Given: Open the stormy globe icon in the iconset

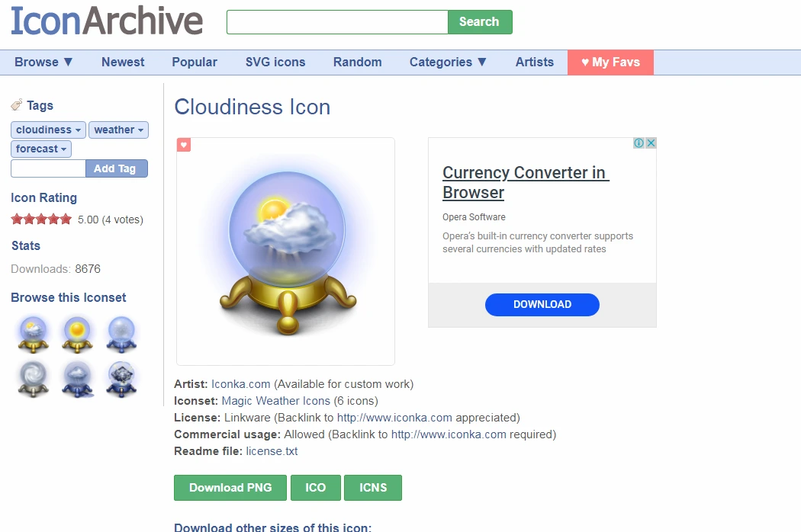Looking at the screenshot, I should click(121, 378).
